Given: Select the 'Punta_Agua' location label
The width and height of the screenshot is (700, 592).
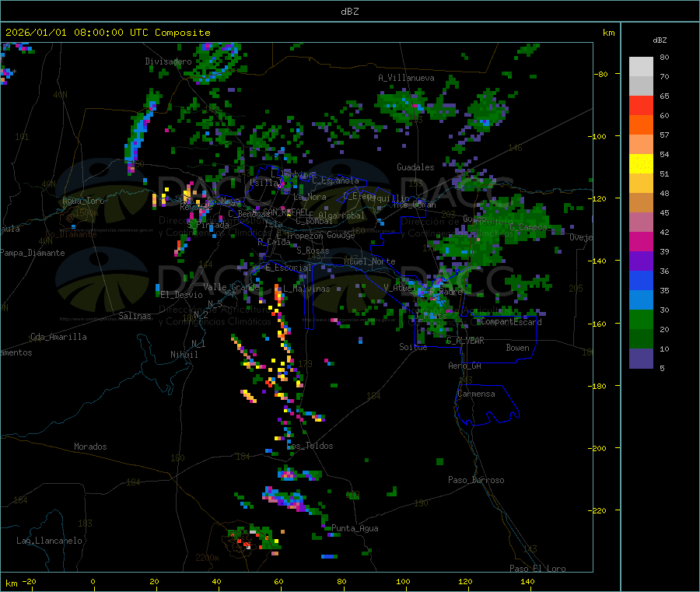Looking at the screenshot, I should pos(355,528).
